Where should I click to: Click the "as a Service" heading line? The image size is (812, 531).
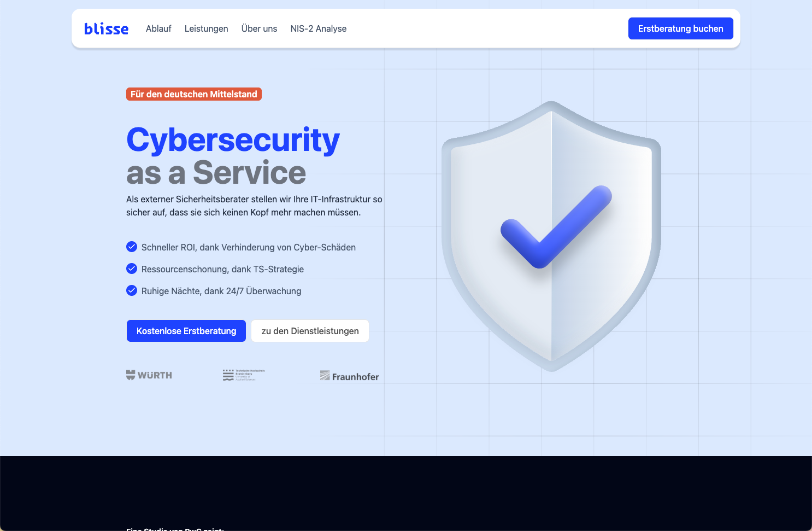point(216,173)
